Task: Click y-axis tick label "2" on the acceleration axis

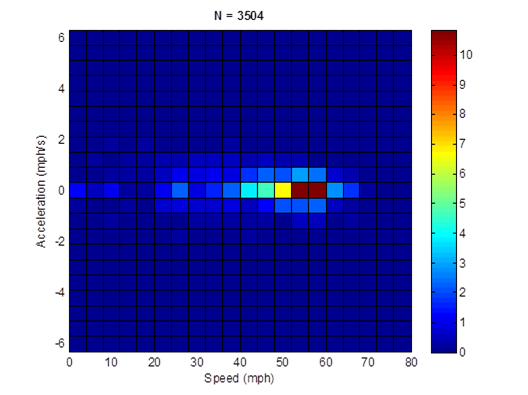Action: coord(61,139)
